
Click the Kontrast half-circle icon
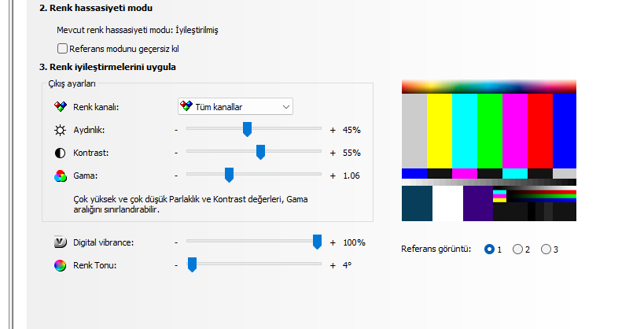(60, 153)
